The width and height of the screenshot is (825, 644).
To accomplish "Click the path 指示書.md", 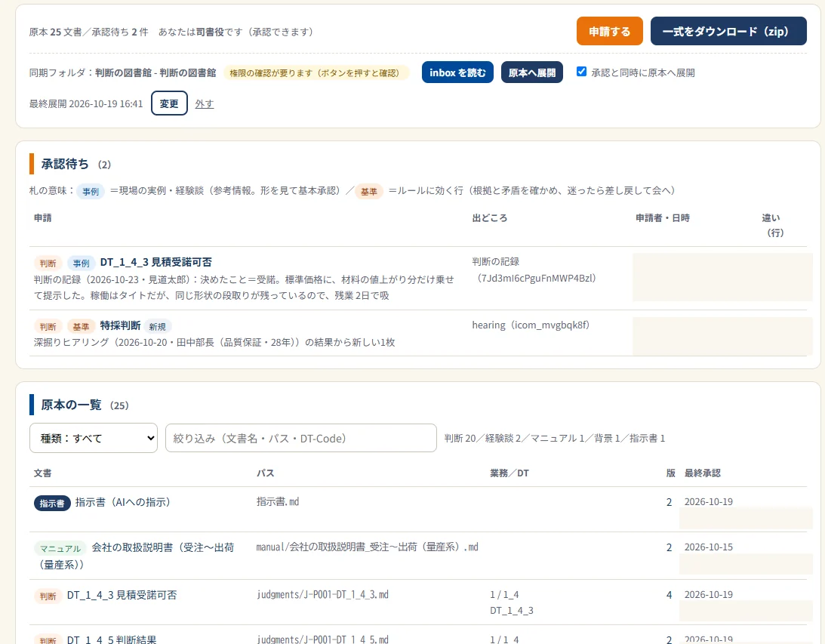I will point(278,502).
